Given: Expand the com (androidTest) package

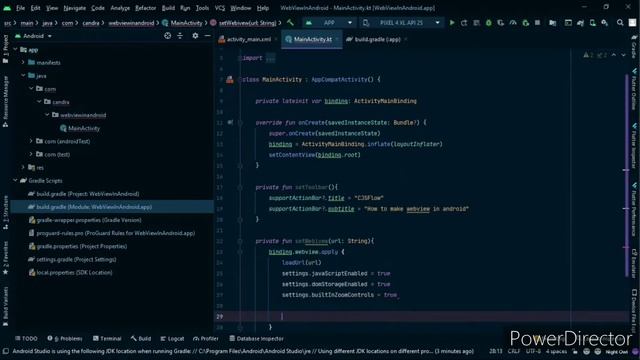Looking at the screenshot, I should [x=31, y=141].
